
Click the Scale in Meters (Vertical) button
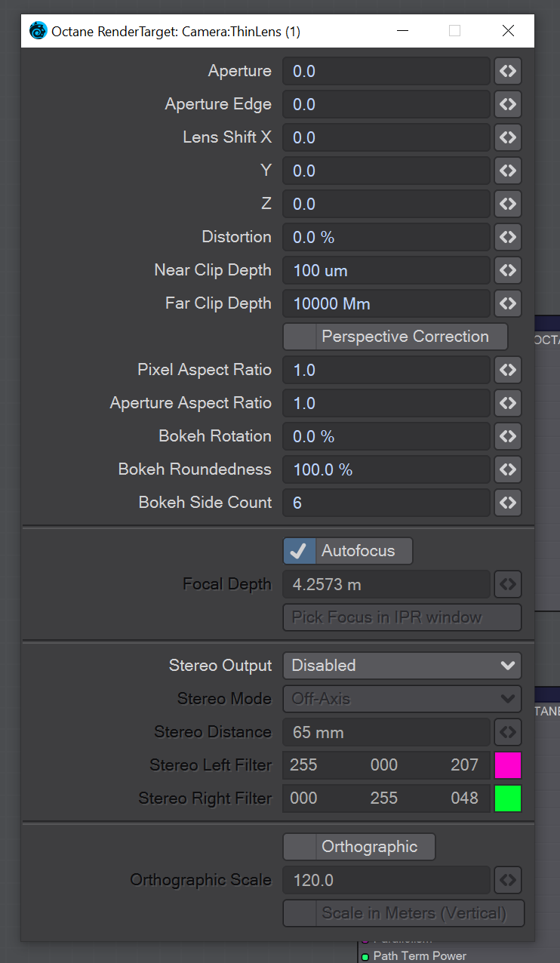(403, 913)
